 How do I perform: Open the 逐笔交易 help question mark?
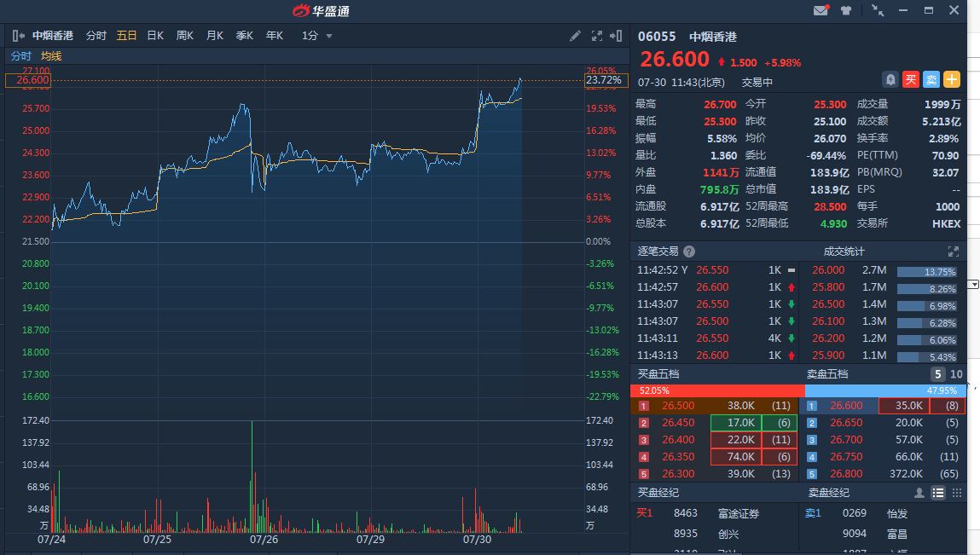[689, 251]
